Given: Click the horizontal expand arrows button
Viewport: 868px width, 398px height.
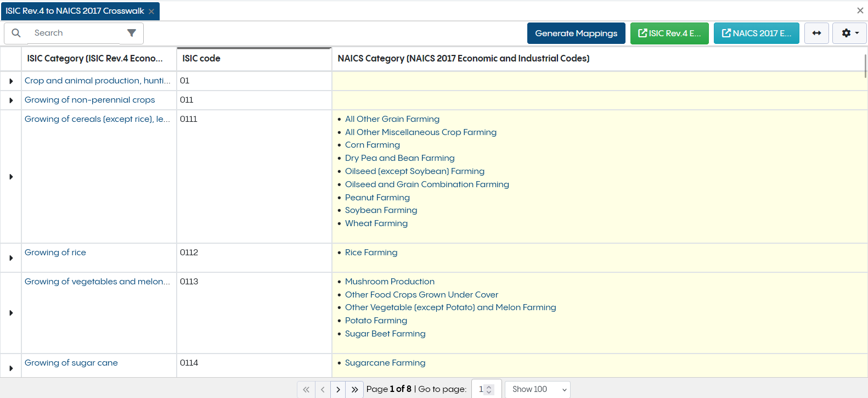Looking at the screenshot, I should click(x=816, y=33).
